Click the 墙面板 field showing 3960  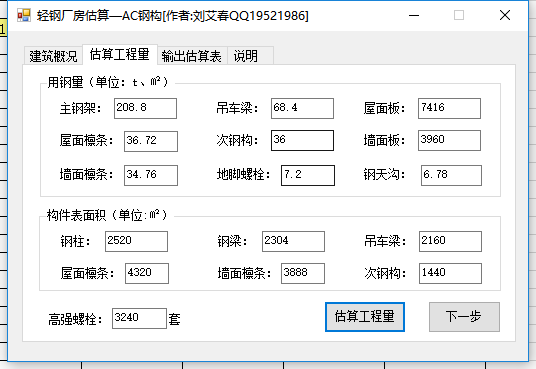click(449, 140)
